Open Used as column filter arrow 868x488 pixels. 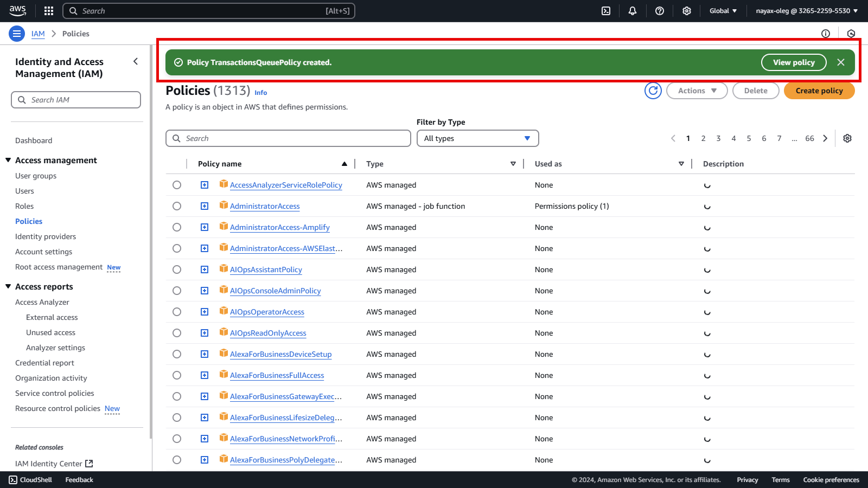tap(681, 164)
